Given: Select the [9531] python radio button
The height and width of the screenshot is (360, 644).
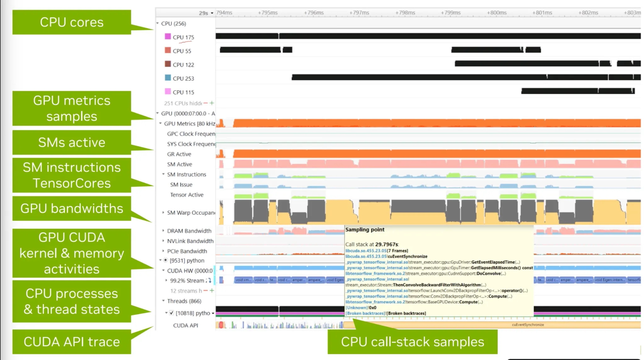Looking at the screenshot, I should (x=165, y=260).
